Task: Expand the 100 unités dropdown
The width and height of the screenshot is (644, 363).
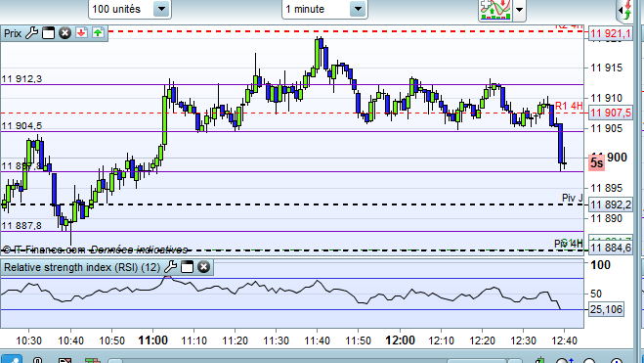Action: click(161, 9)
